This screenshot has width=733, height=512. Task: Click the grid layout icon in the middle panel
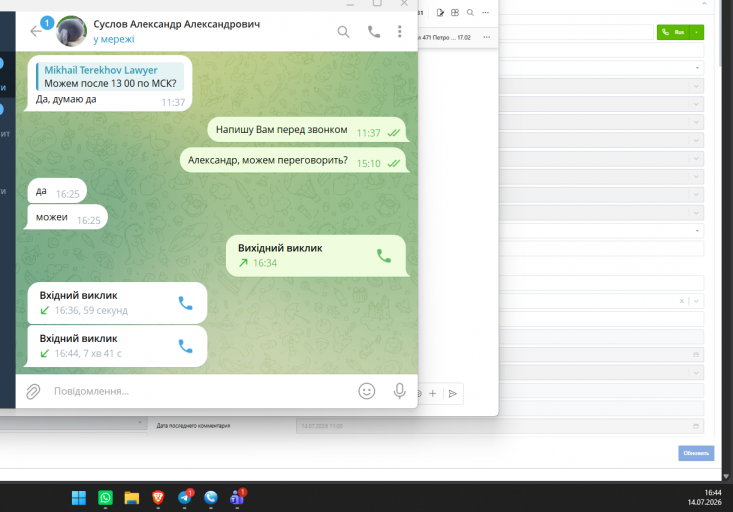coord(455,13)
